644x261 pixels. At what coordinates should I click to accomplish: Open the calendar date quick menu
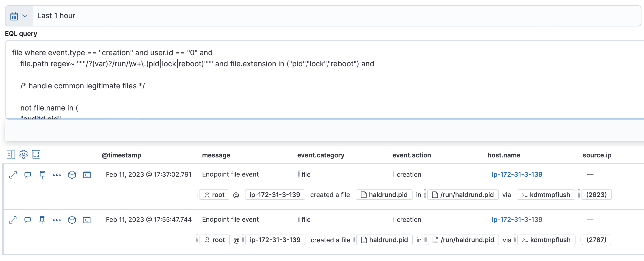coord(19,16)
